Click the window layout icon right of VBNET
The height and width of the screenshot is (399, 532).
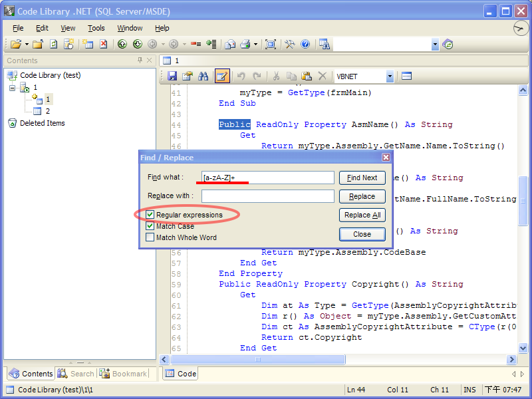pyautogui.click(x=406, y=76)
